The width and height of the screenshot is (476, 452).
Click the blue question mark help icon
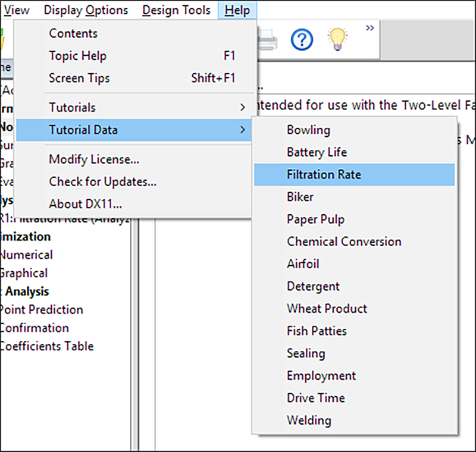[x=302, y=40]
